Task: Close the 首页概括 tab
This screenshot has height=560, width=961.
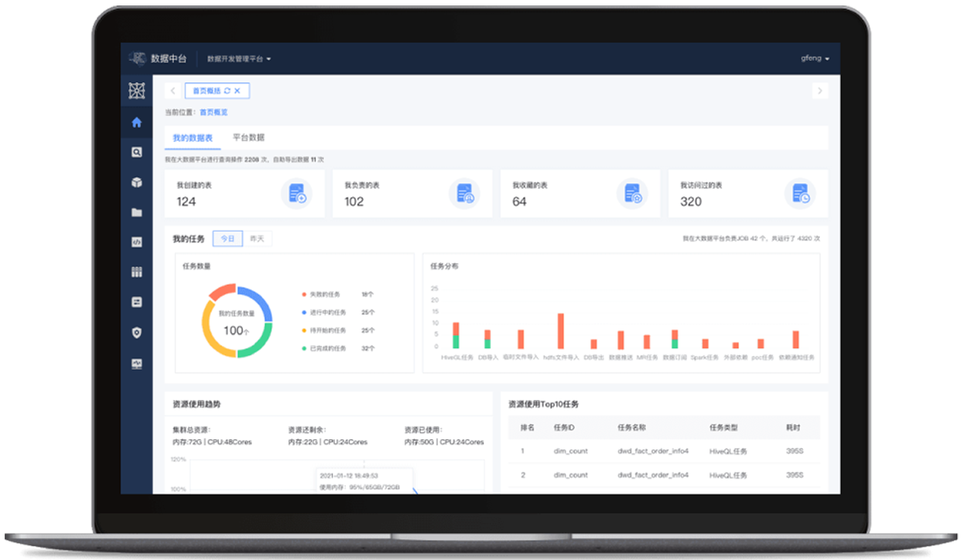Action: pyautogui.click(x=238, y=91)
